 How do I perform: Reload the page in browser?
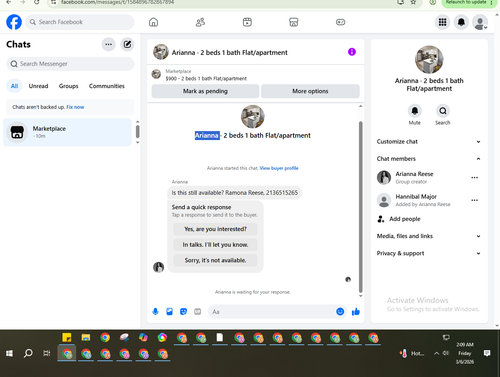37,2
